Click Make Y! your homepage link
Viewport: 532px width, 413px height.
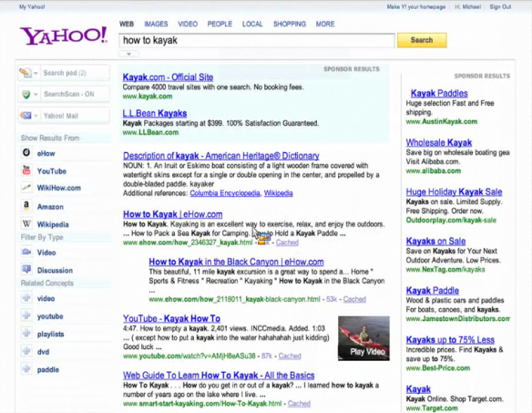click(416, 6)
